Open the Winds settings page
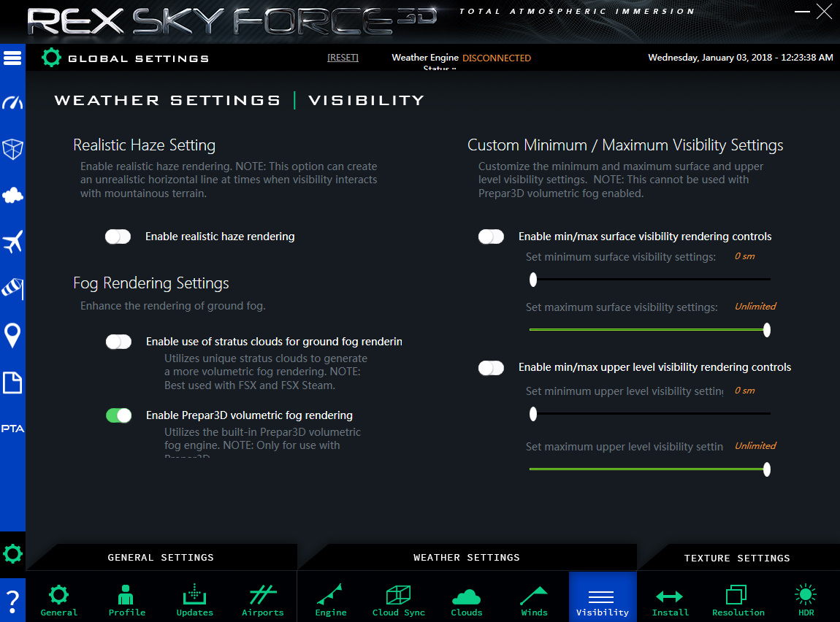This screenshot has height=622, width=840. coord(534,600)
